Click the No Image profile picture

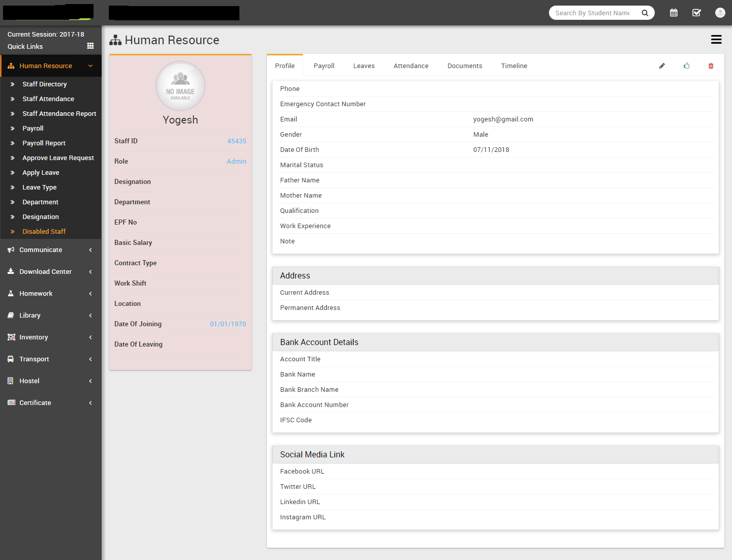click(180, 86)
